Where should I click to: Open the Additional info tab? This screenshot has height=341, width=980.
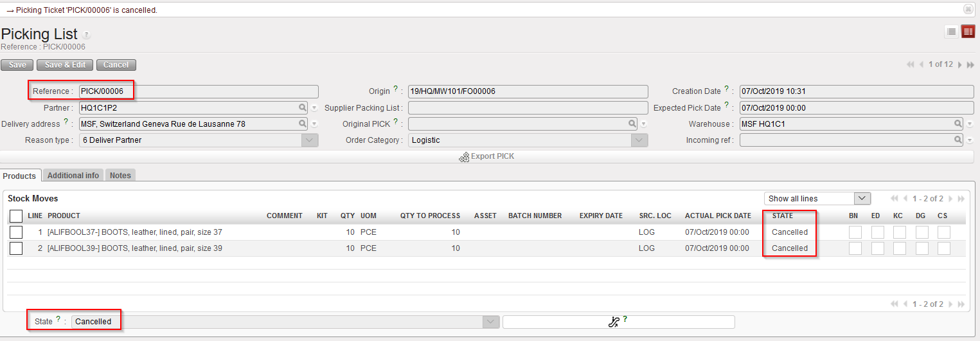click(73, 176)
